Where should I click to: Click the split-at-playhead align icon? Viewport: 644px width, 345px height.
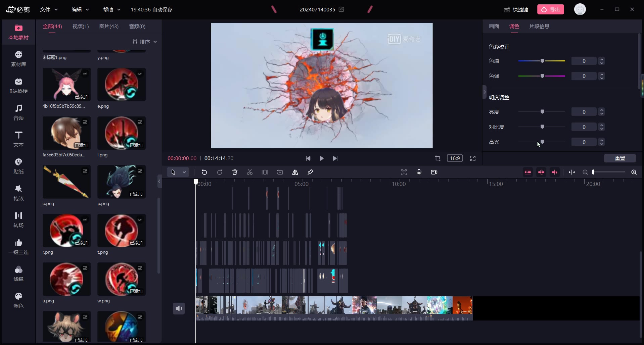[572, 172]
